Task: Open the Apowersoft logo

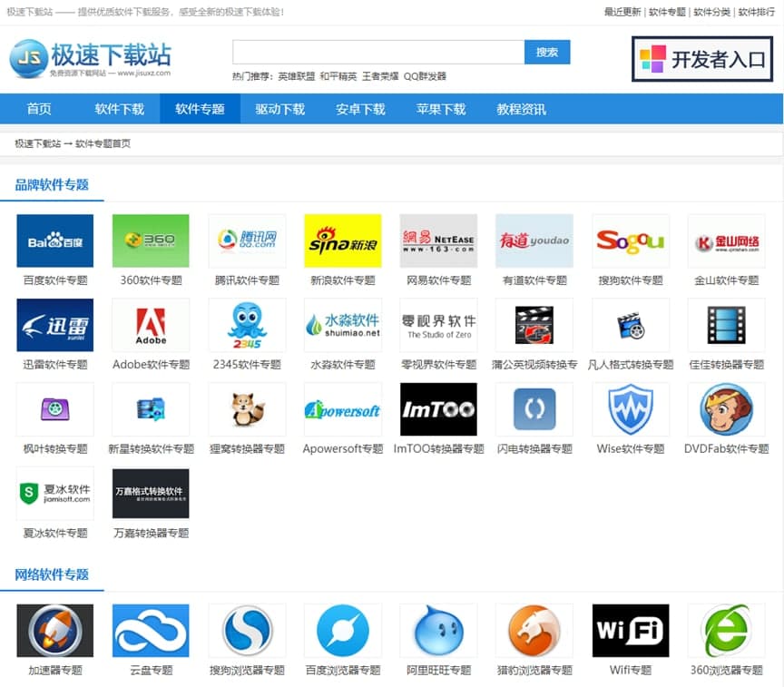Action: (x=342, y=409)
